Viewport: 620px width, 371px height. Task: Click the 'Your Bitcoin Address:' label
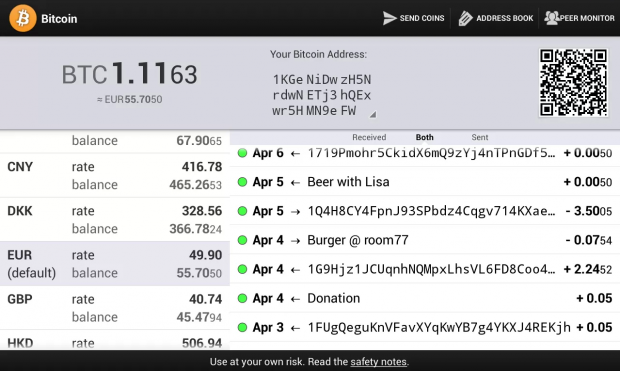coord(318,54)
